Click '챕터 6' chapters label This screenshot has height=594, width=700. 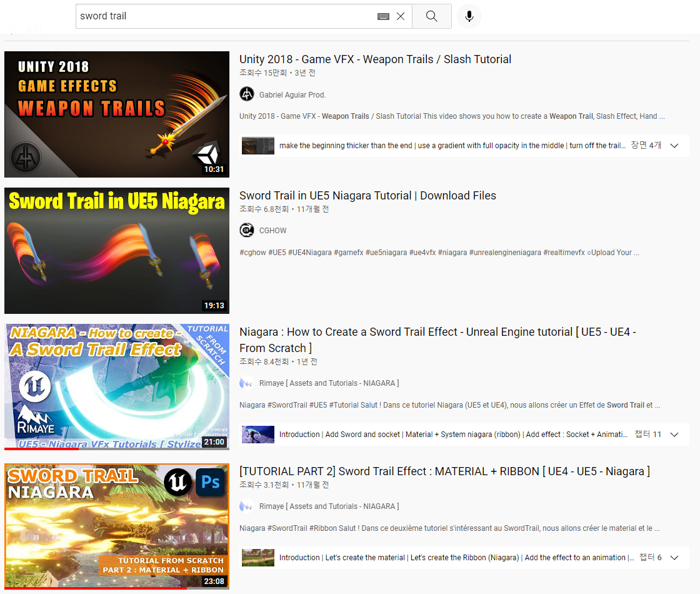click(x=651, y=557)
